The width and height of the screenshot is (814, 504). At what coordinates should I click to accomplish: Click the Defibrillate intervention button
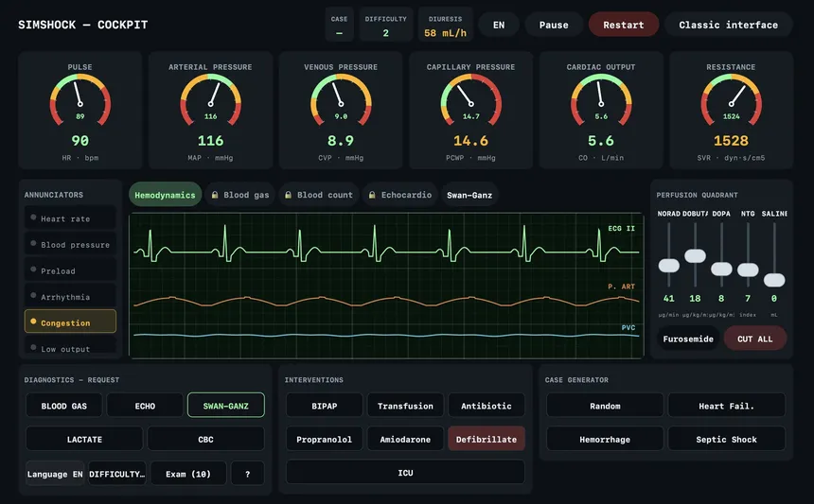(487, 439)
